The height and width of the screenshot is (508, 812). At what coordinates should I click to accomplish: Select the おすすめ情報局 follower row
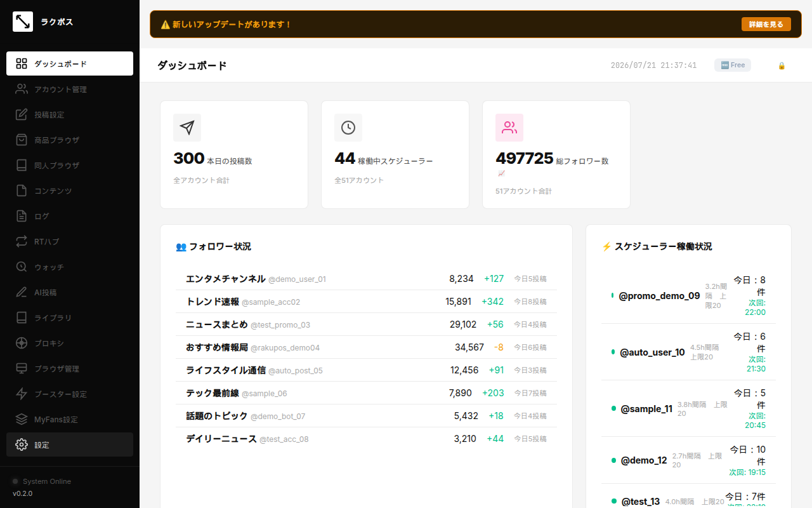(366, 347)
